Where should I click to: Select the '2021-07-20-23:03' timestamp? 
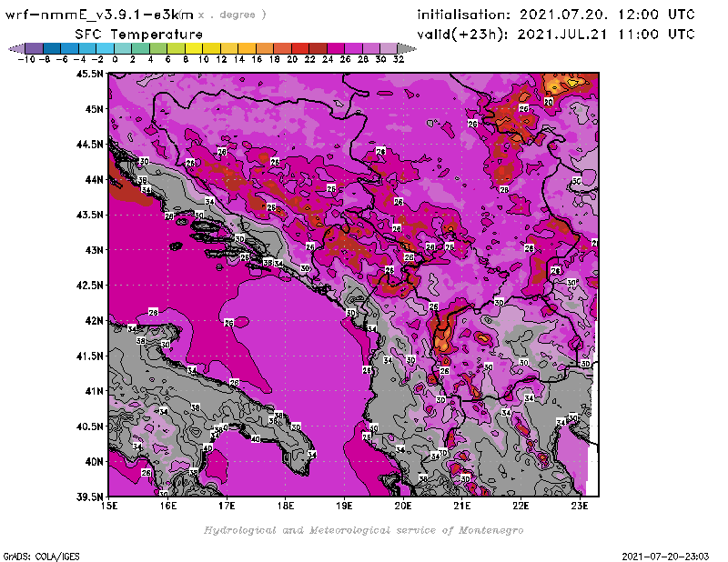click(665, 557)
